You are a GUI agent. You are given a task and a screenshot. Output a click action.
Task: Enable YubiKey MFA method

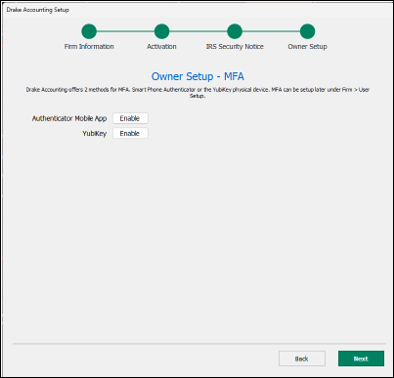click(130, 134)
